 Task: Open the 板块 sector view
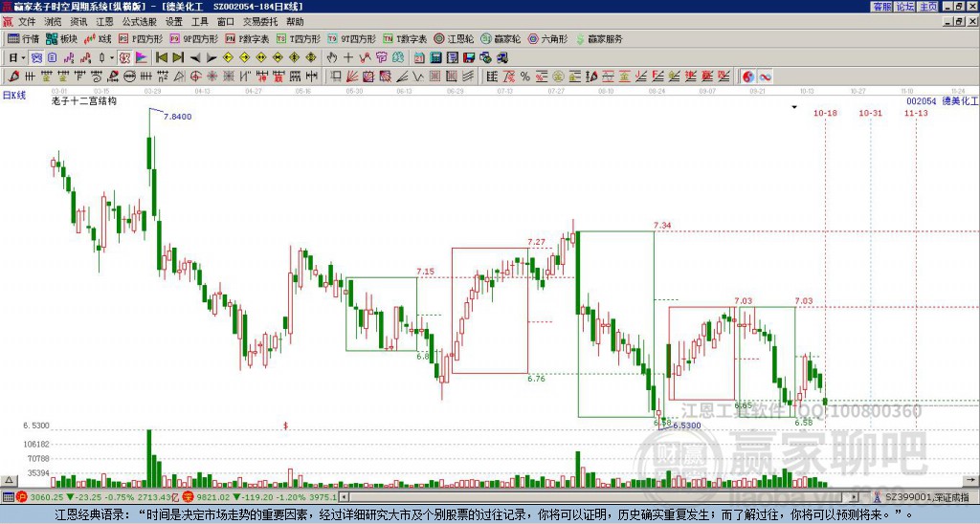tap(61, 38)
